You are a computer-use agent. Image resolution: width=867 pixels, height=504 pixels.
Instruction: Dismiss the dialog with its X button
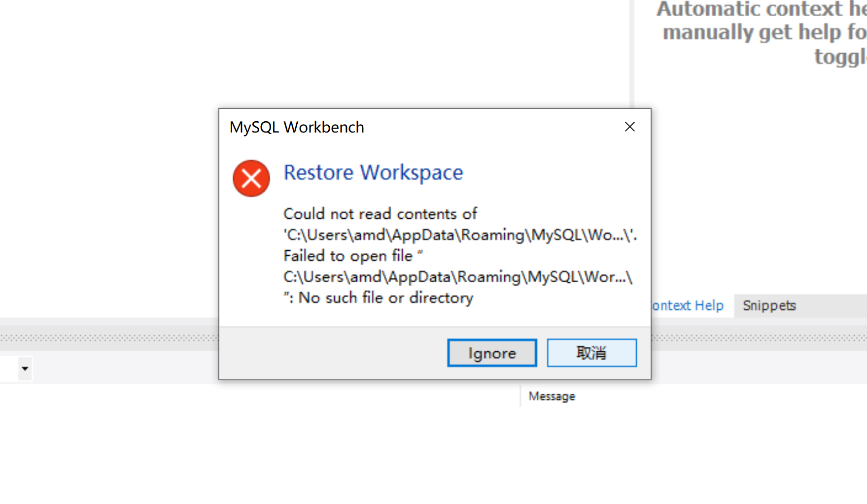pos(629,127)
